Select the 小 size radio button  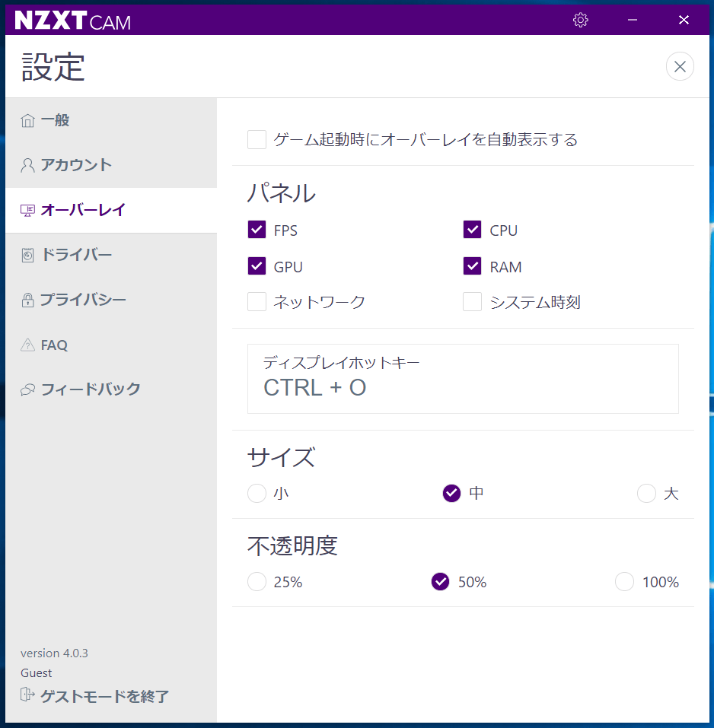[257, 494]
